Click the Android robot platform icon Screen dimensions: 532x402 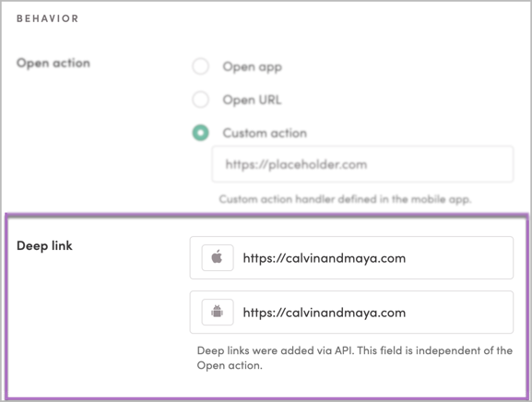click(x=218, y=312)
